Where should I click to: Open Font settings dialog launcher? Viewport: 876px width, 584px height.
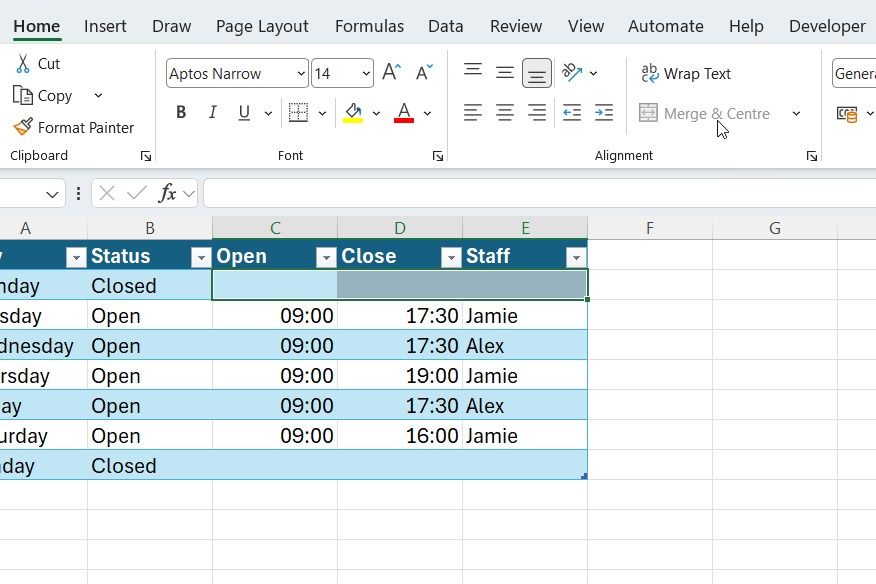coord(438,156)
